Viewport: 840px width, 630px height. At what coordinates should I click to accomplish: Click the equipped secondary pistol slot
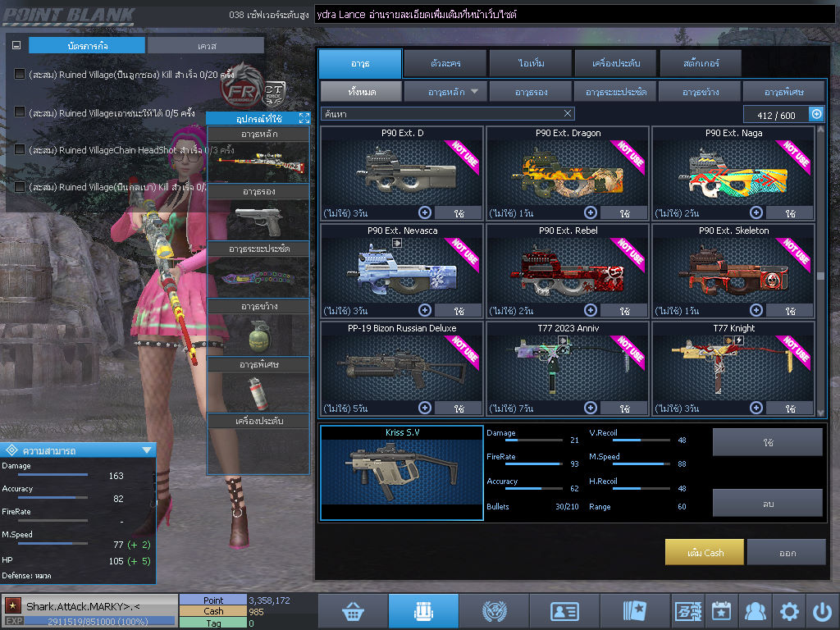click(x=258, y=219)
